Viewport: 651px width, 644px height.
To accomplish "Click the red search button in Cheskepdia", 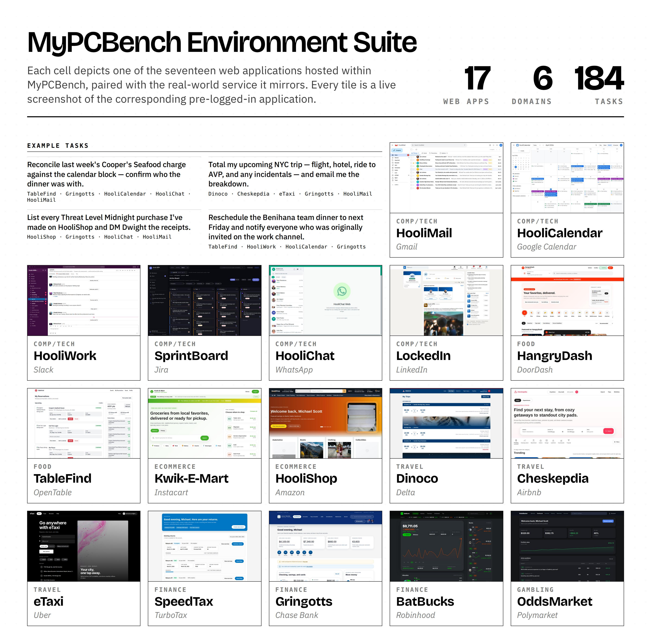I will click(608, 431).
